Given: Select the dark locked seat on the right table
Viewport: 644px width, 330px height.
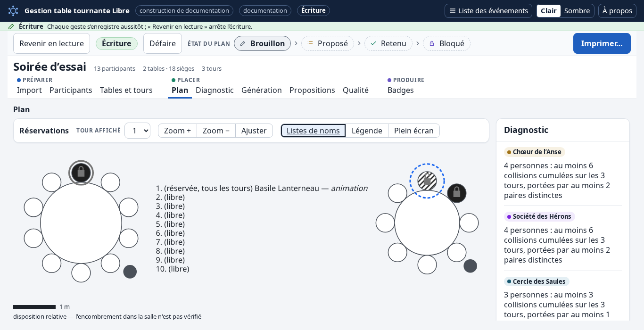Looking at the screenshot, I should pos(457,193).
